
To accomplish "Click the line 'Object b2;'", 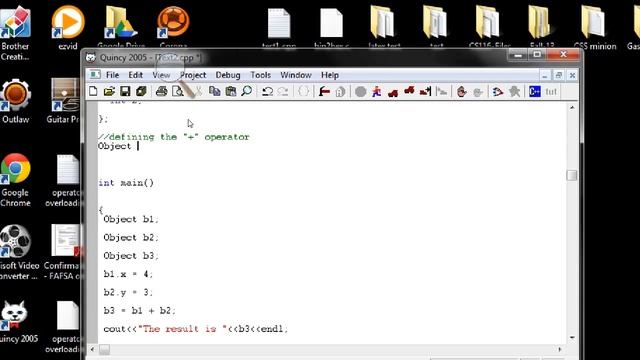I will click(131, 238).
